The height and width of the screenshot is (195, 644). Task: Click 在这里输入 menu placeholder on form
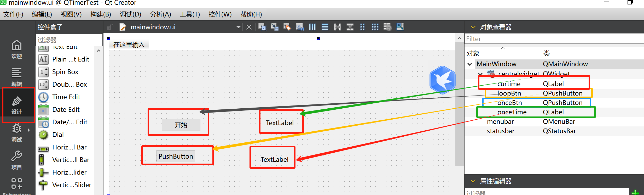(129, 45)
